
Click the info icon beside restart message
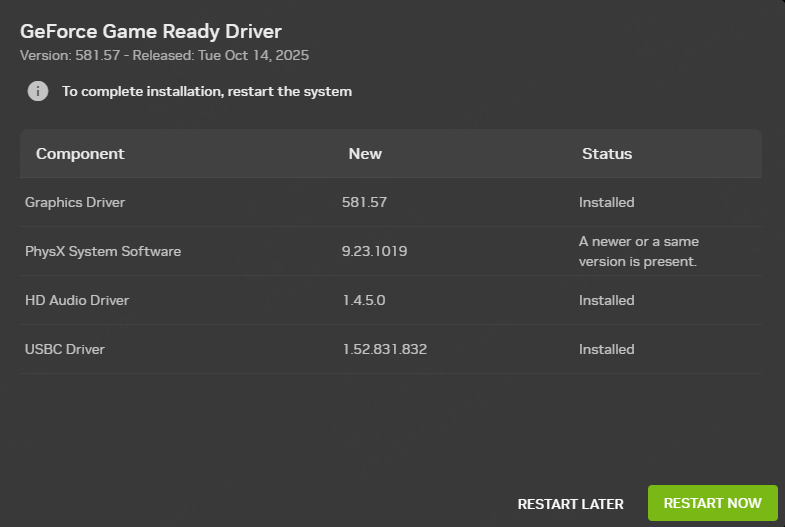click(x=38, y=91)
